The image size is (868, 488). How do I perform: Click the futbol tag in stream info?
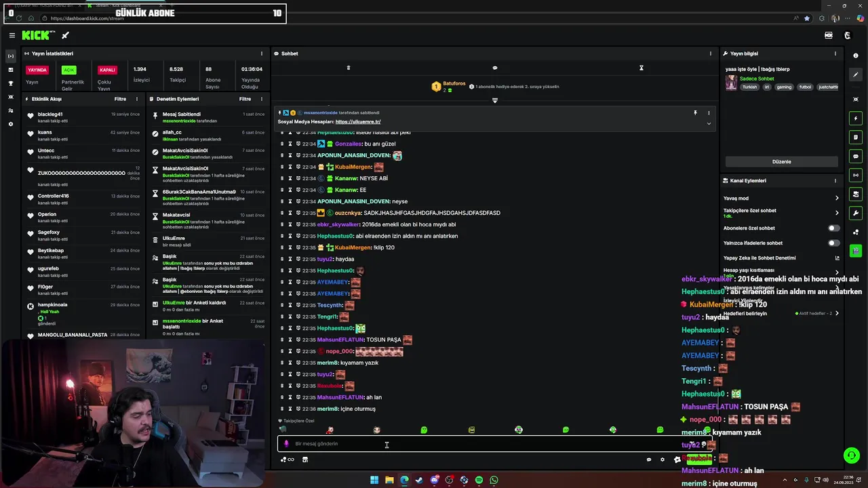tap(805, 87)
